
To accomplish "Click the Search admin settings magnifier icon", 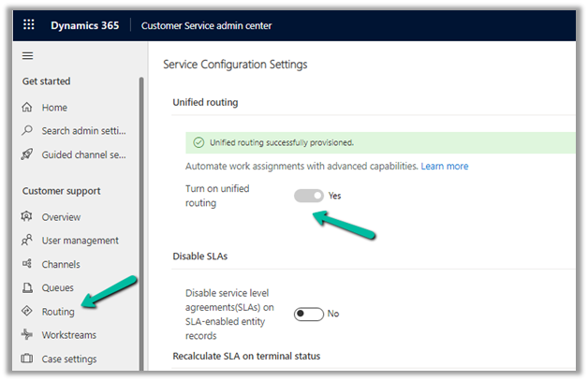I will pos(27,131).
